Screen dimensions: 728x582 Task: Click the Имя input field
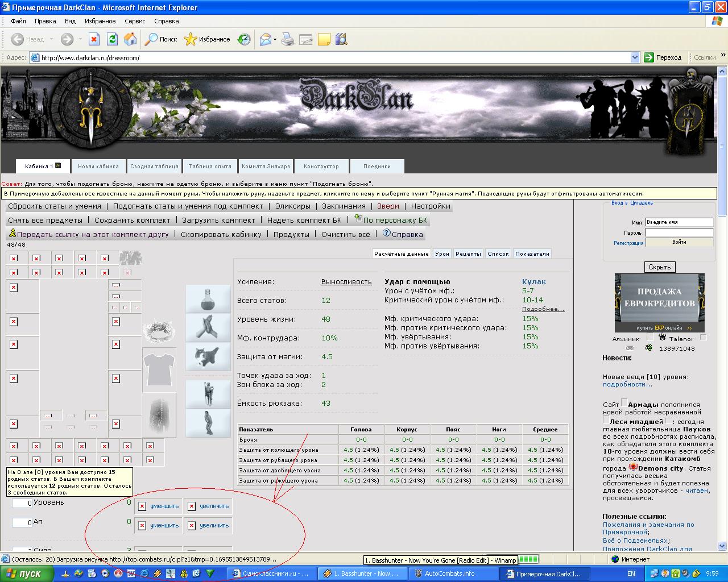tap(679, 222)
